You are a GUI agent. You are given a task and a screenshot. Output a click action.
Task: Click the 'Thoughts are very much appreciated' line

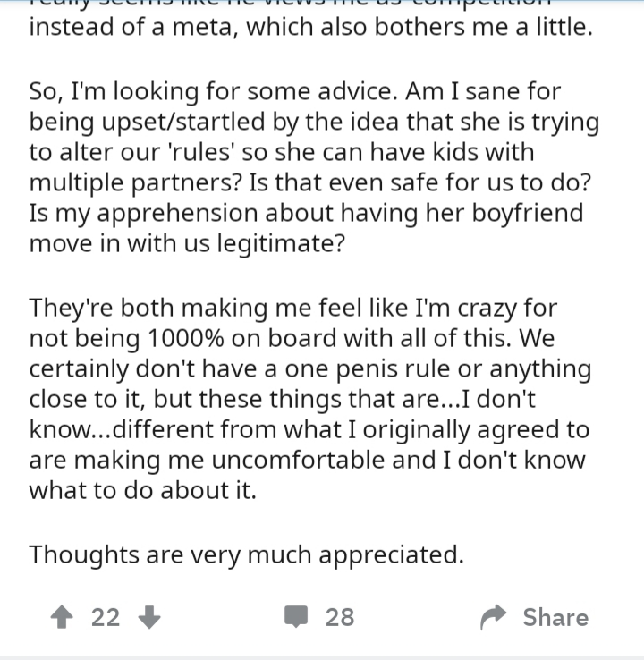coord(246,554)
